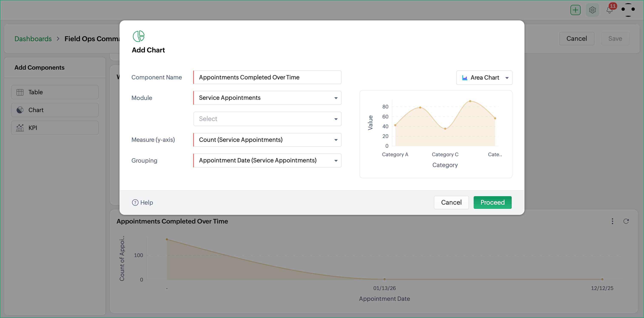Open the Area Chart type dropdown
Image resolution: width=644 pixels, height=318 pixels.
484,78
